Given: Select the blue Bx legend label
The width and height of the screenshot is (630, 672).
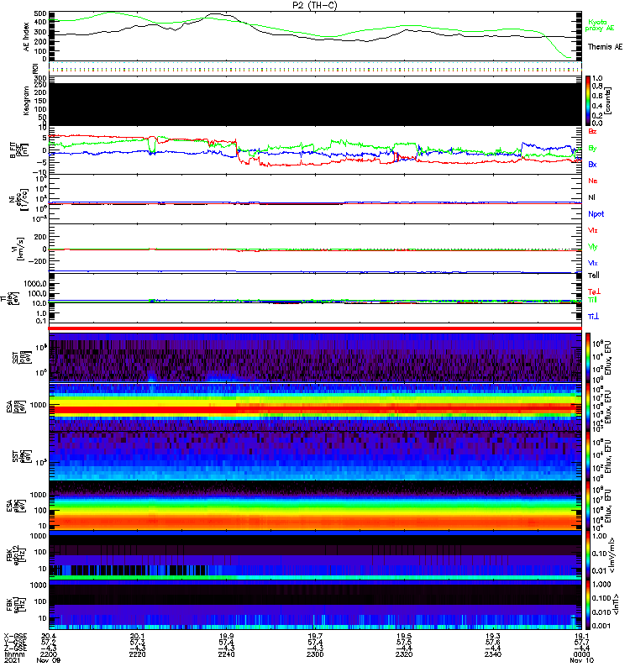Looking at the screenshot, I should tap(592, 164).
